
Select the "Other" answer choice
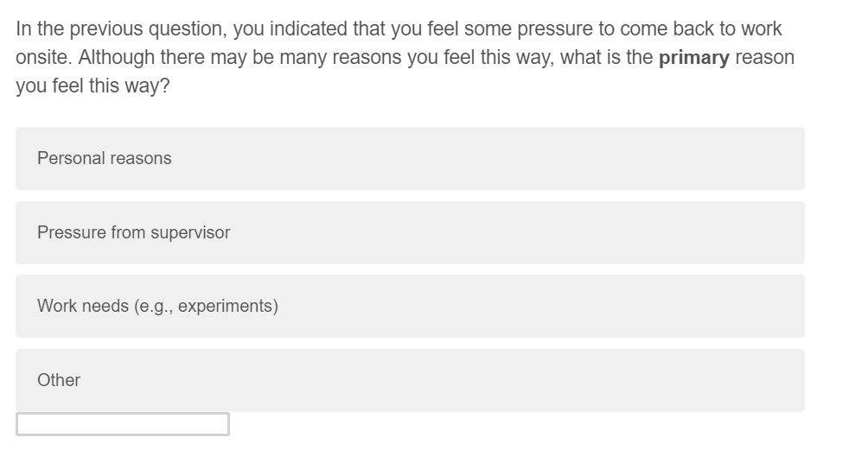(410, 380)
